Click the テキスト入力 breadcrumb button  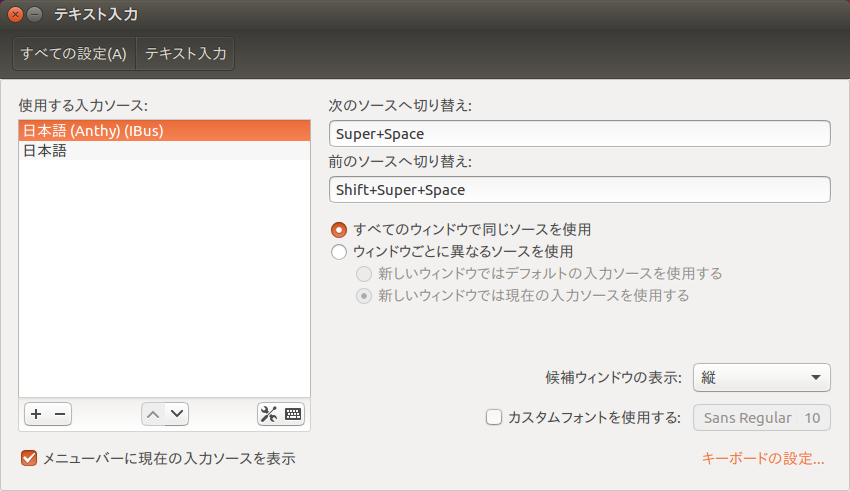tap(185, 54)
